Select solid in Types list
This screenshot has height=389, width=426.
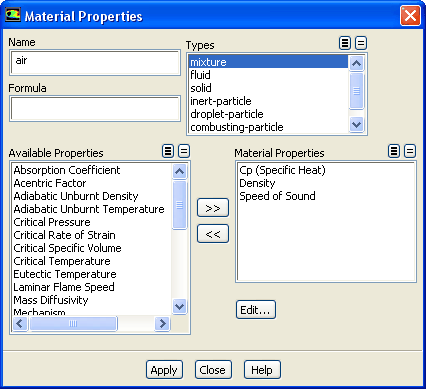pyautogui.click(x=268, y=88)
